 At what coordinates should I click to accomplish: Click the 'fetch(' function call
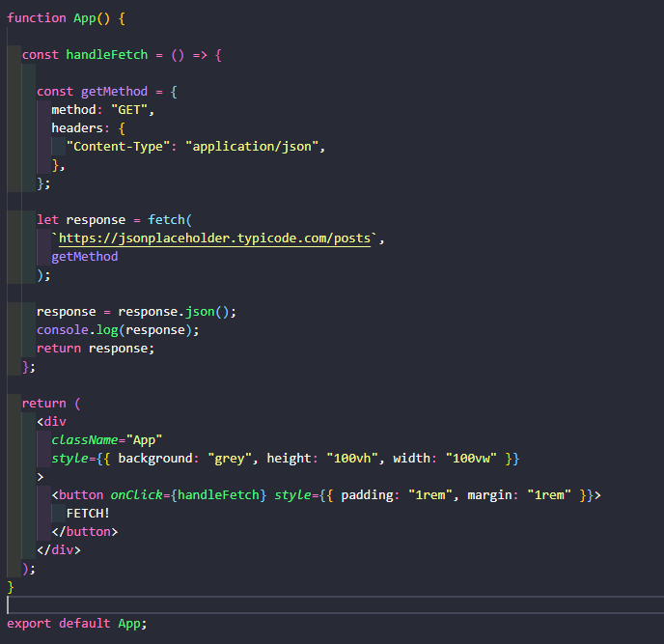click(x=170, y=220)
